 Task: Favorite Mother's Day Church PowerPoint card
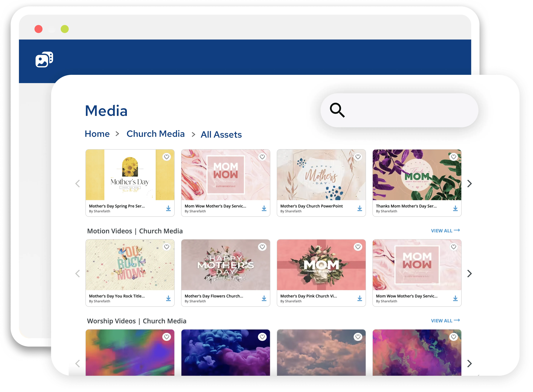coord(358,157)
